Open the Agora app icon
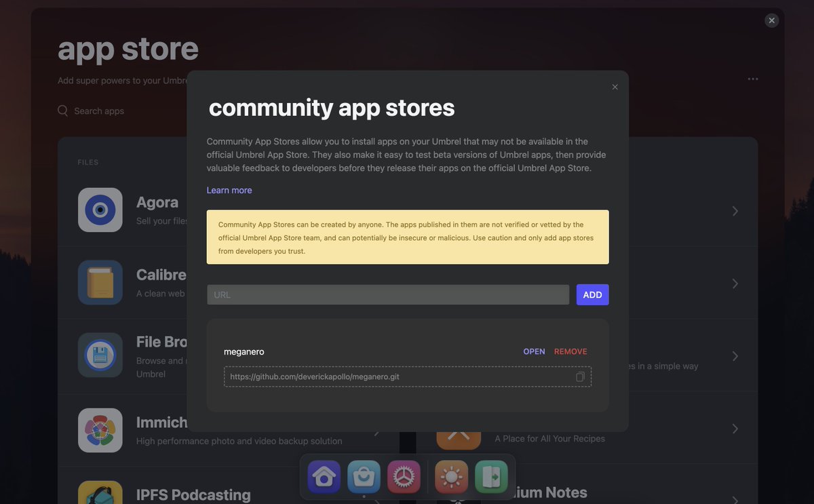 [100, 211]
